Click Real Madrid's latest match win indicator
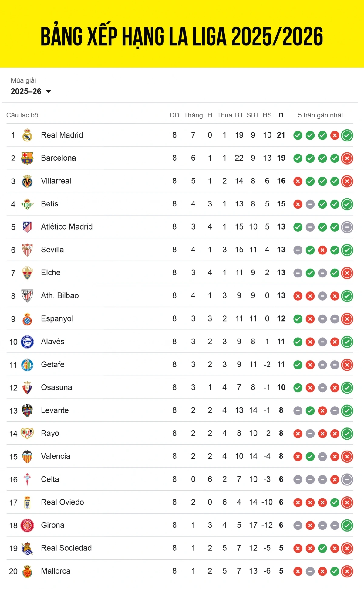 pyautogui.click(x=347, y=135)
